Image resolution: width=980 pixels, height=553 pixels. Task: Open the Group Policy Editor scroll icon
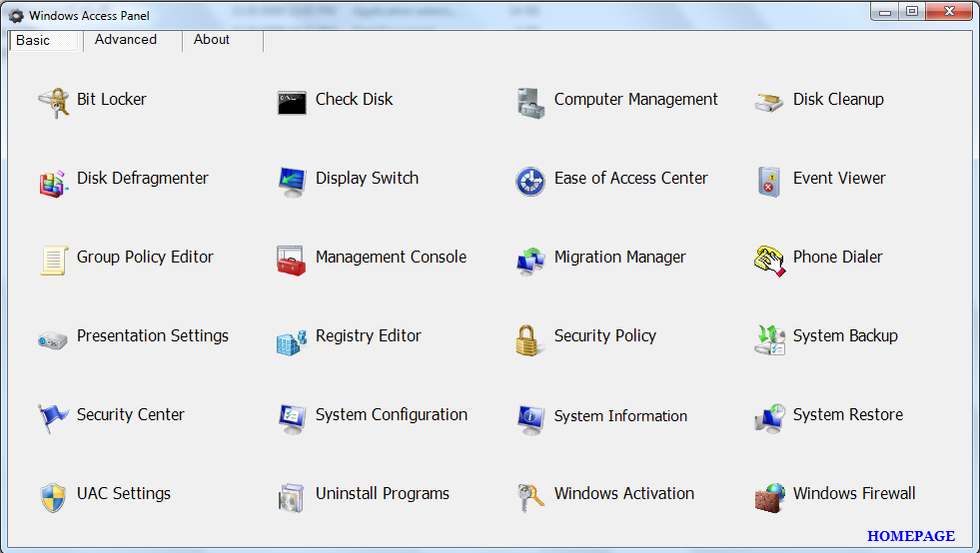point(54,261)
